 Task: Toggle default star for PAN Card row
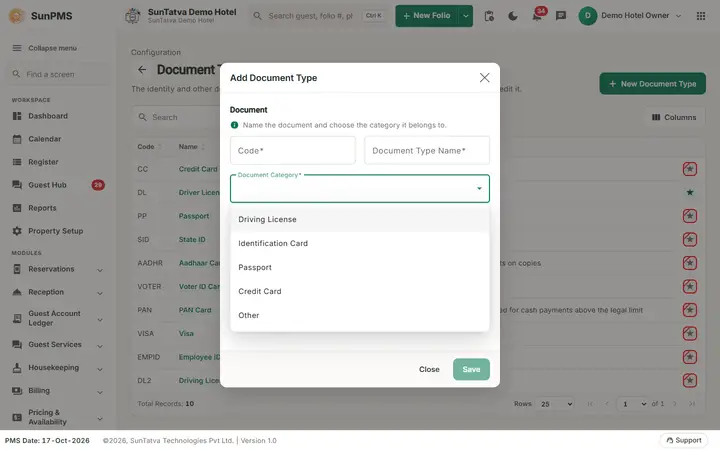click(690, 310)
